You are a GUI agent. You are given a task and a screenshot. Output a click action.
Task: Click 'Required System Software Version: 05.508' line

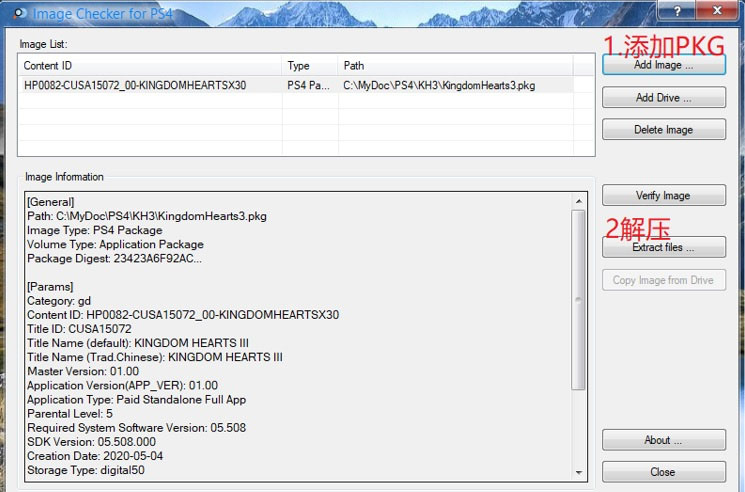click(x=137, y=427)
